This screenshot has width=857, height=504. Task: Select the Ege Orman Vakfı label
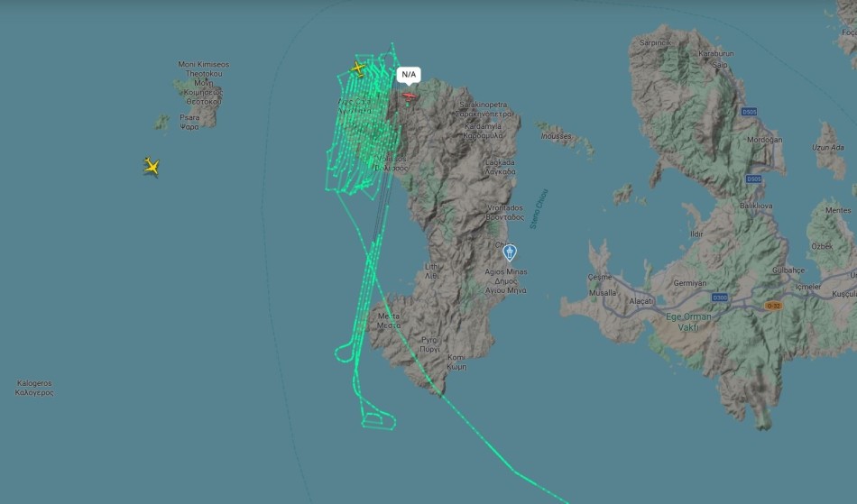click(688, 322)
